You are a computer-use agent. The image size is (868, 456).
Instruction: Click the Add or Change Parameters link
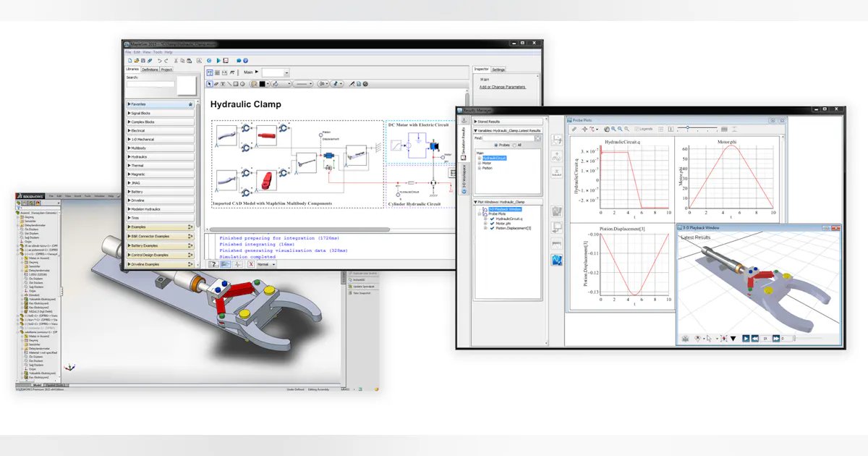tap(503, 87)
